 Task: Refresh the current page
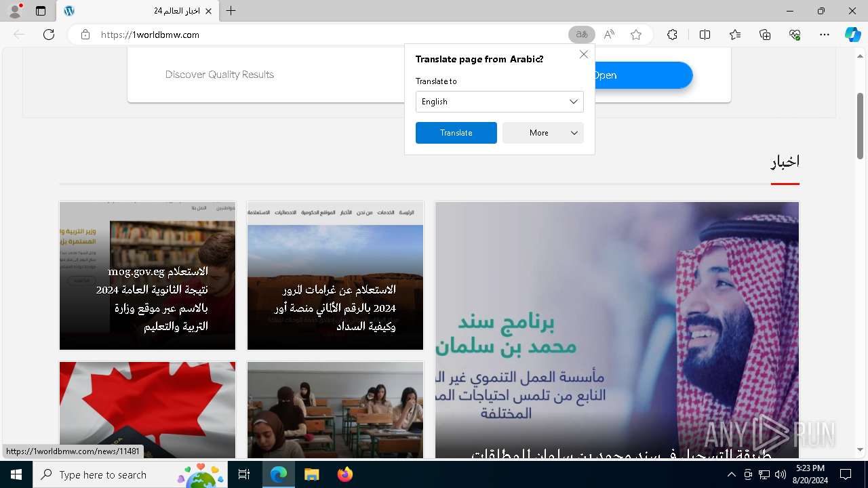click(x=49, y=35)
